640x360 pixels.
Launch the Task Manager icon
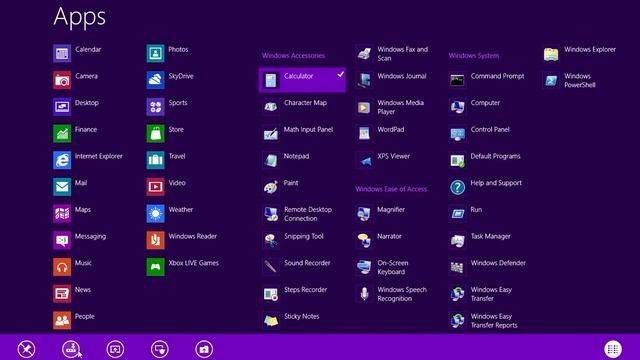pos(458,240)
